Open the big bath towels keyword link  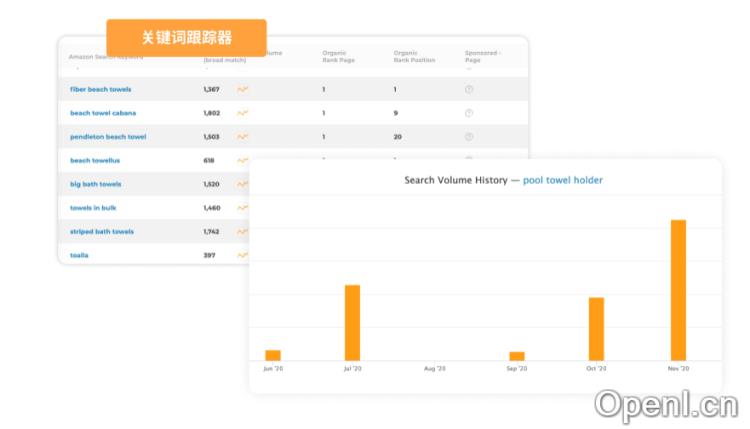pos(96,184)
